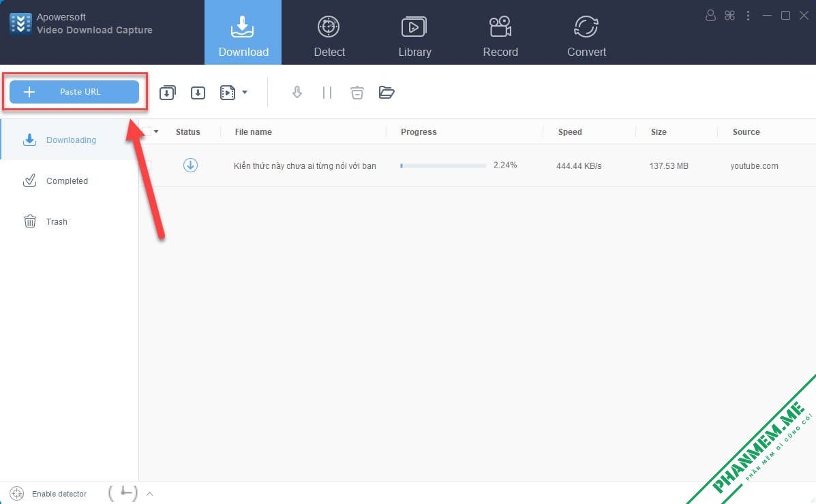Select Downloading in the sidebar
Viewport: 816px width, 504px height.
pos(70,140)
